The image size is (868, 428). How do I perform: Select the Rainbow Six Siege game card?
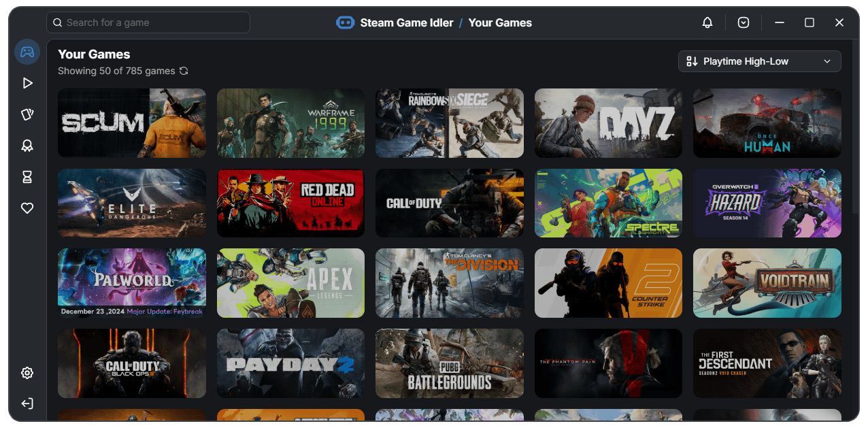(x=450, y=123)
